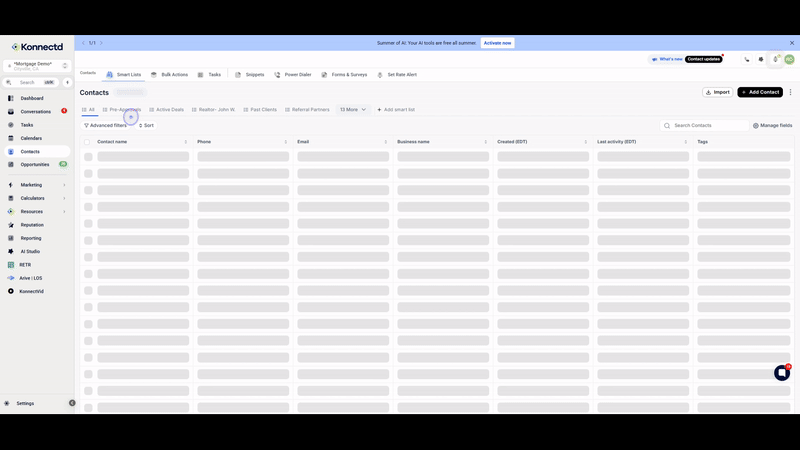Open Calendars from the sidebar
The width and height of the screenshot is (800, 450).
31,138
